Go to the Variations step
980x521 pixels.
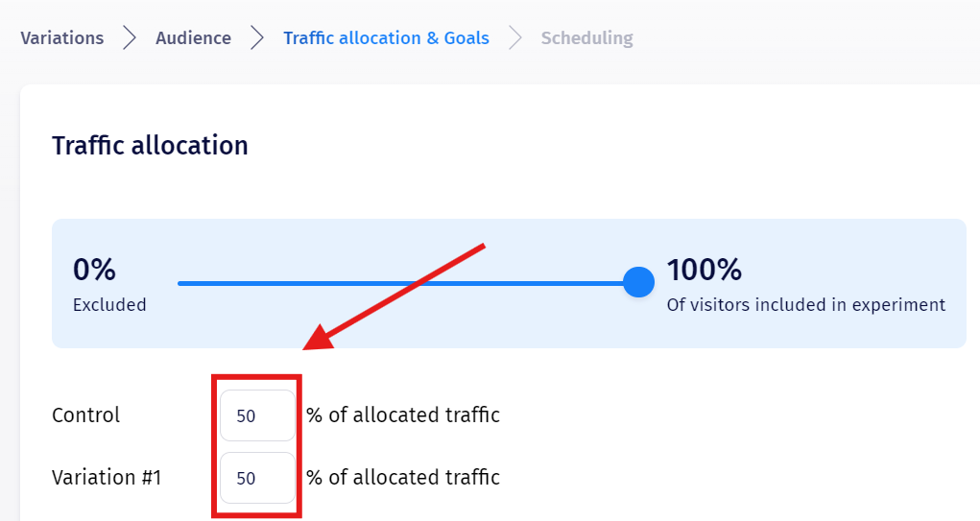(x=61, y=38)
